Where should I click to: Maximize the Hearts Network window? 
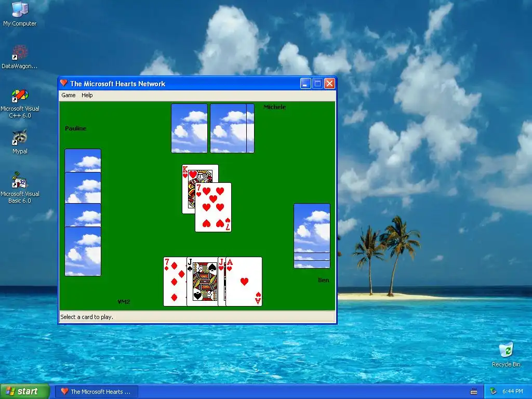(317, 84)
